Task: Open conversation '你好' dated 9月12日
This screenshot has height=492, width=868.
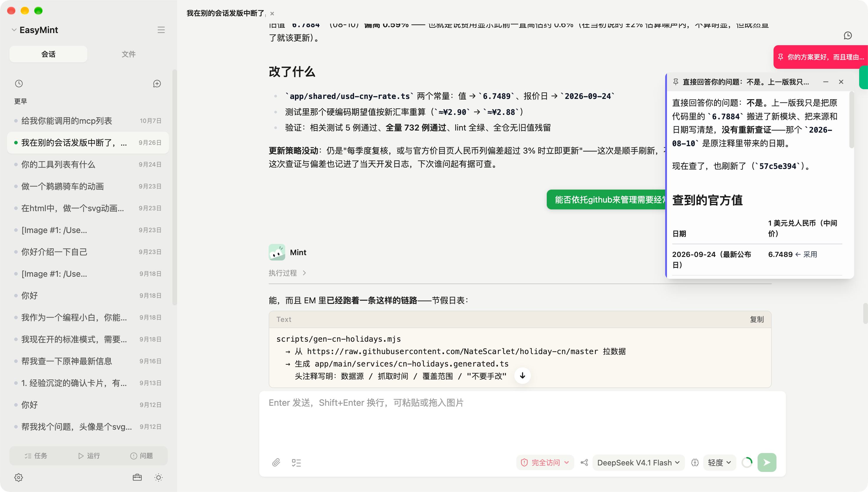Action: pyautogui.click(x=88, y=405)
